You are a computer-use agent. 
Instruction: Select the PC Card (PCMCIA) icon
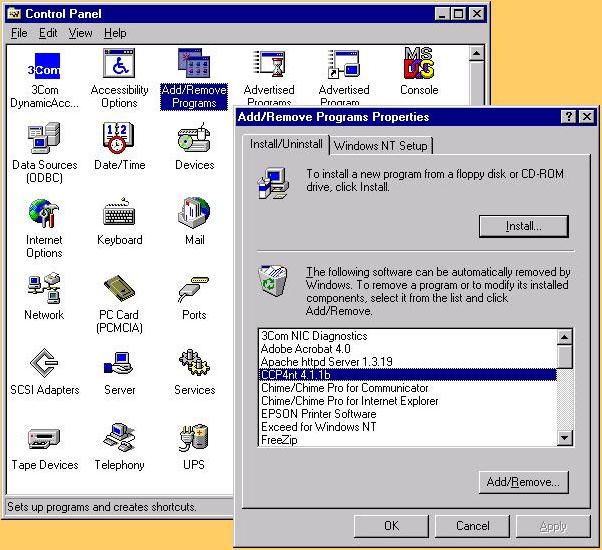coord(119,288)
